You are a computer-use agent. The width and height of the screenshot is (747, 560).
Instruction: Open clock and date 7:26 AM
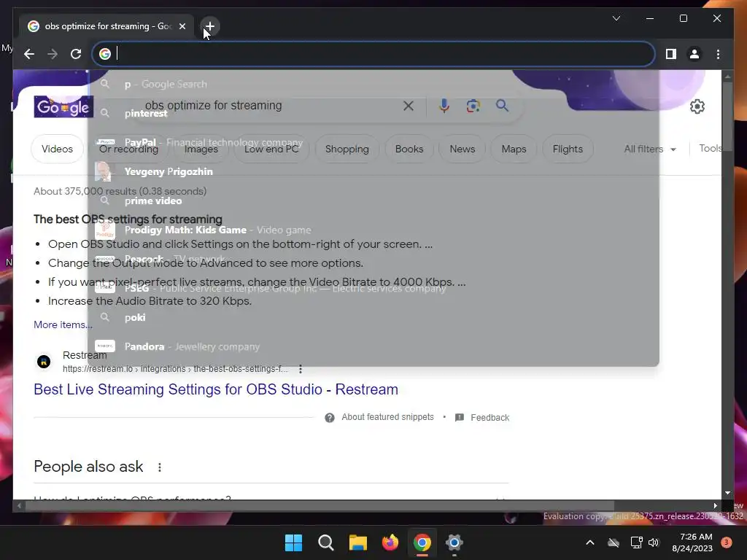692,542
